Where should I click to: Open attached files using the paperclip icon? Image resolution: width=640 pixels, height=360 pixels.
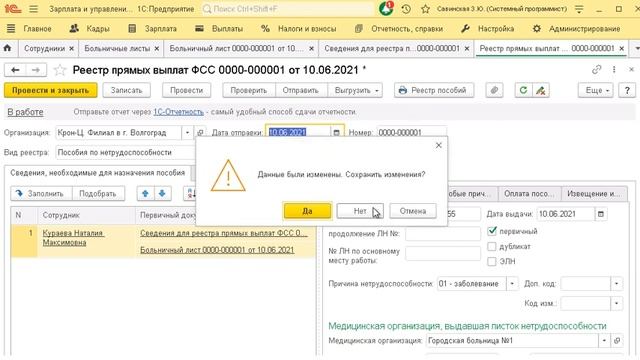(494, 90)
